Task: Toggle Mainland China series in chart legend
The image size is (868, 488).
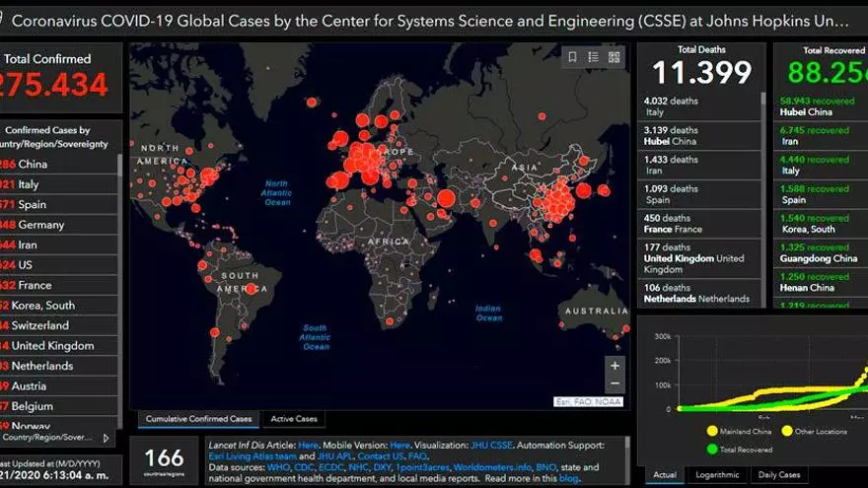Action: point(712,431)
